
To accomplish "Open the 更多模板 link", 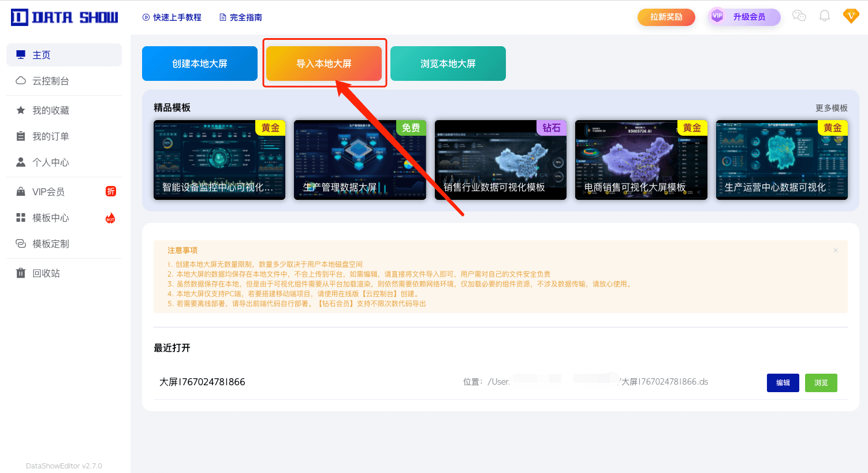I will pos(831,108).
